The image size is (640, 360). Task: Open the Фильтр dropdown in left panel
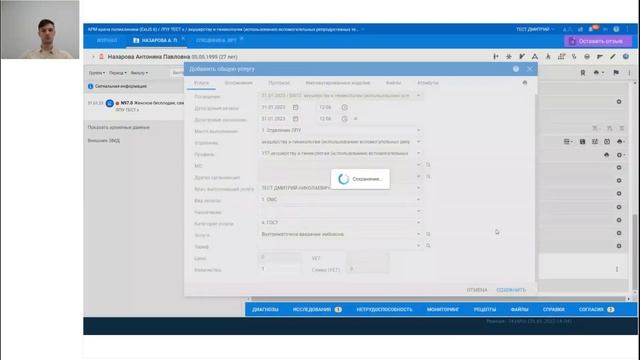pyautogui.click(x=139, y=73)
